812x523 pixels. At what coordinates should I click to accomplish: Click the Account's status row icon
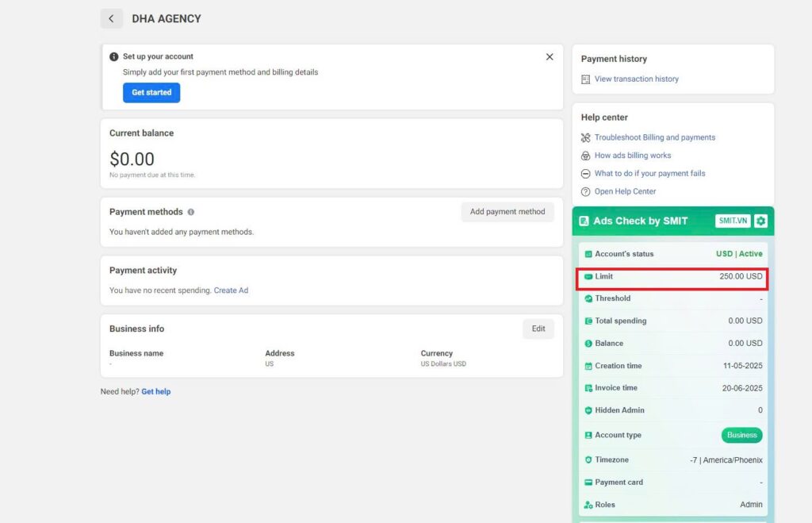coord(588,254)
